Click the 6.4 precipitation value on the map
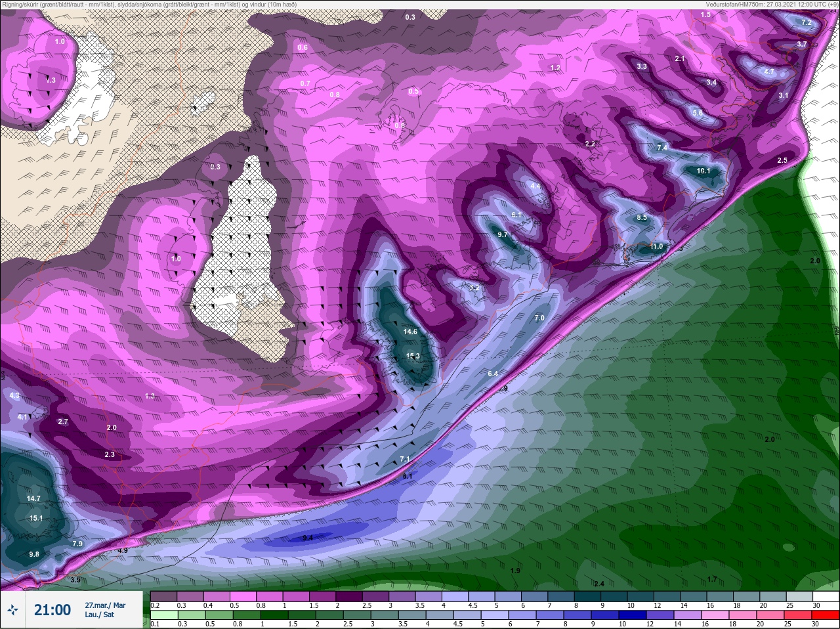 coord(493,374)
